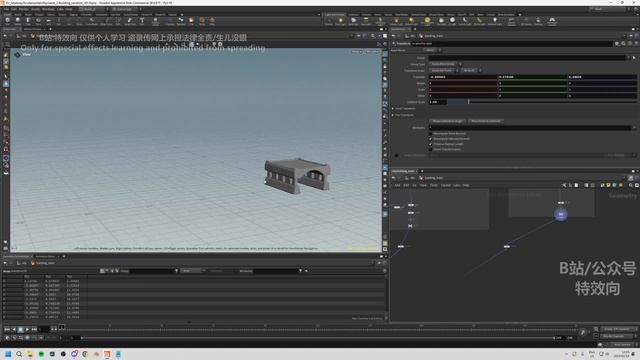Select the Box tool on Create shelf
Image resolution: width=640 pixels, height=360 pixels.
(7, 21)
